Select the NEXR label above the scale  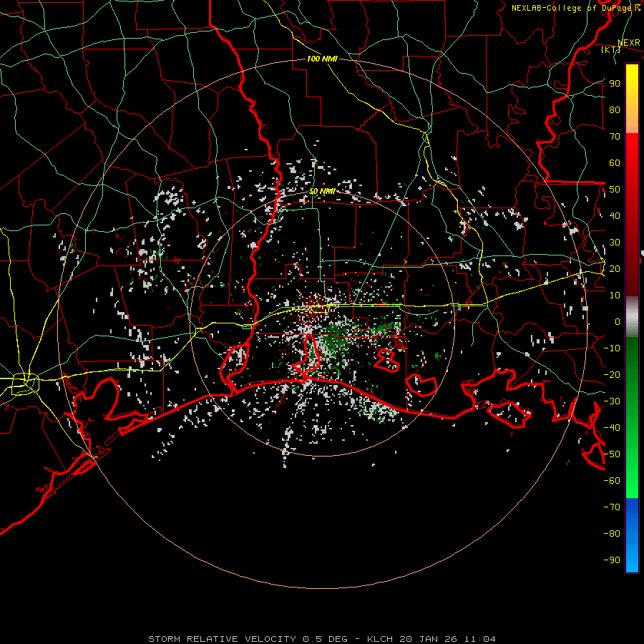629,43
